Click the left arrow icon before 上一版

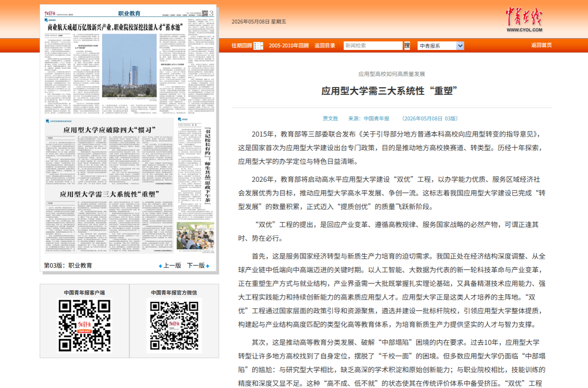click(160, 266)
